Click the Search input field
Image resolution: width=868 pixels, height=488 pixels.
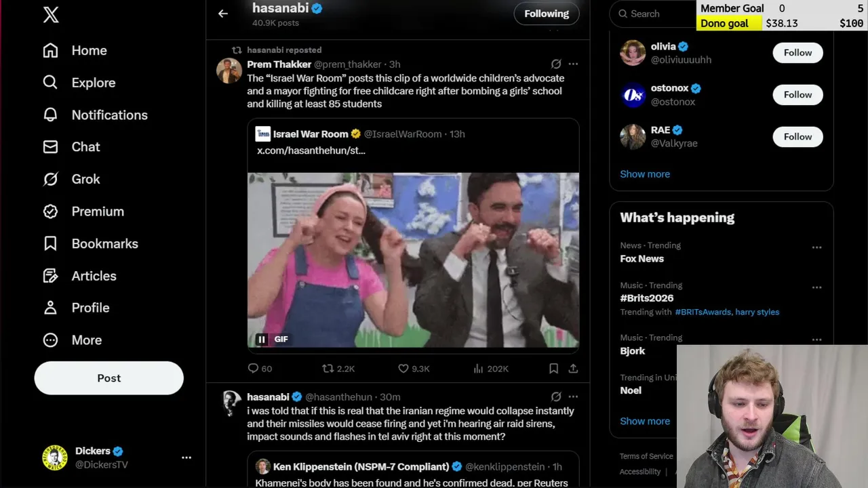[652, 14]
